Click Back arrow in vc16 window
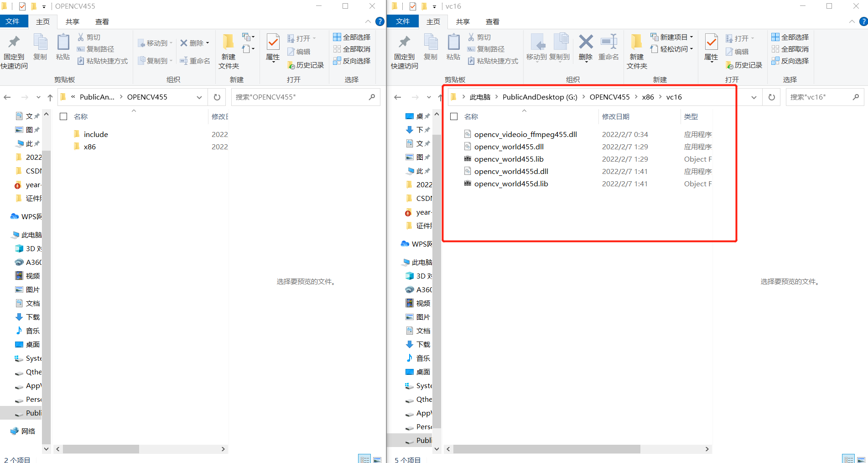Screen dimensions: 868x463 tap(398, 97)
